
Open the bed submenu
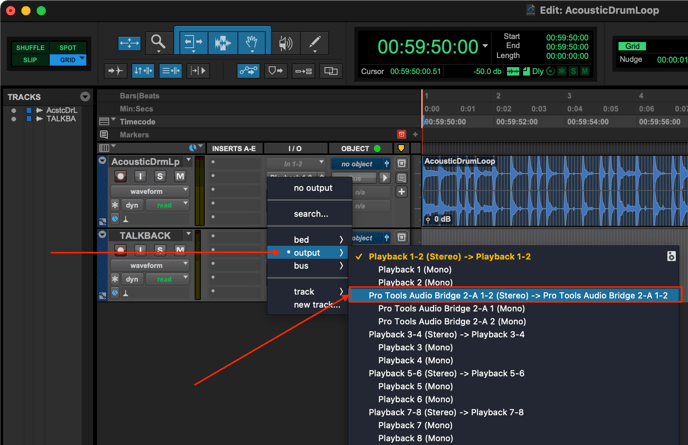coord(309,240)
